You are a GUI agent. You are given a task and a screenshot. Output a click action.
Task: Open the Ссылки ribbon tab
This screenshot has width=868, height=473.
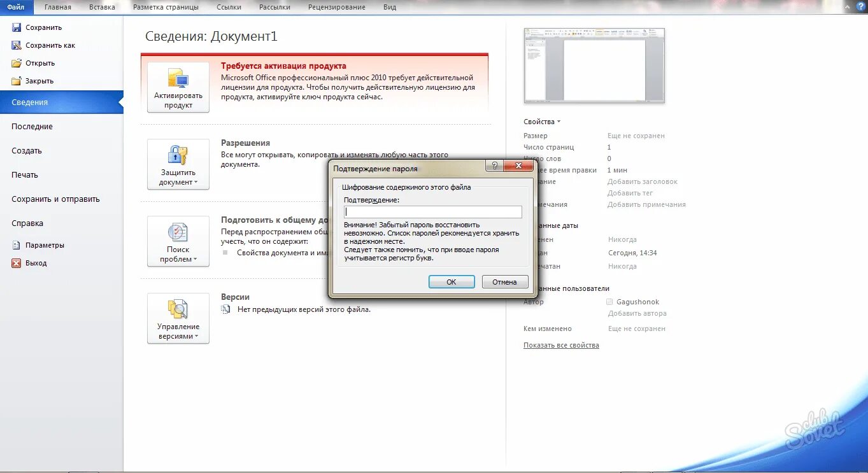229,7
